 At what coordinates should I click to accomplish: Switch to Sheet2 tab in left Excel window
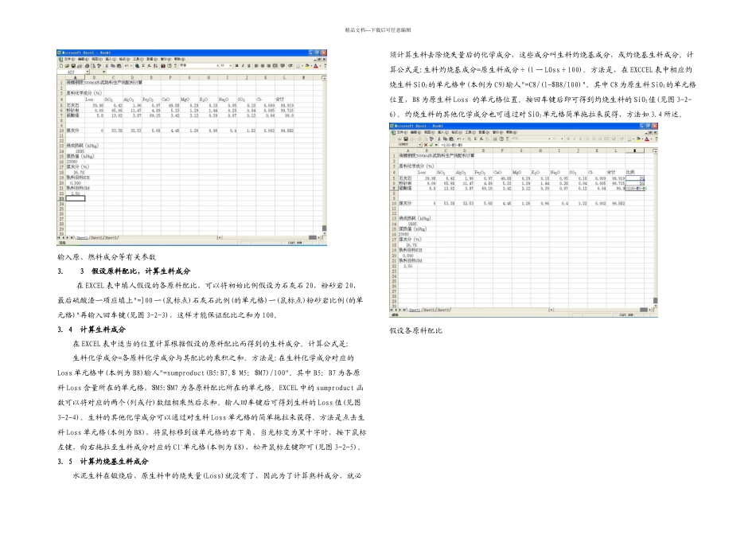tap(97, 237)
